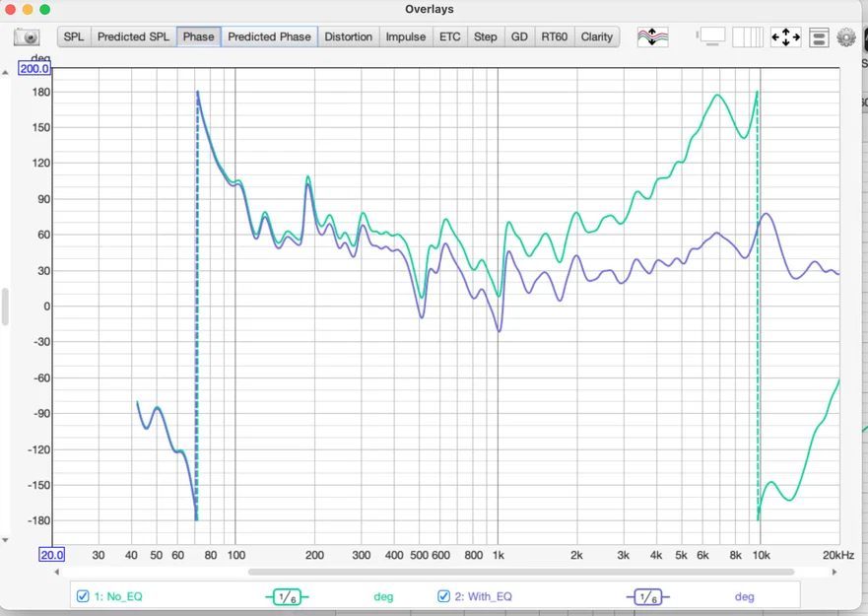Image resolution: width=868 pixels, height=616 pixels.
Task: Select the Phase tab
Action: point(199,37)
